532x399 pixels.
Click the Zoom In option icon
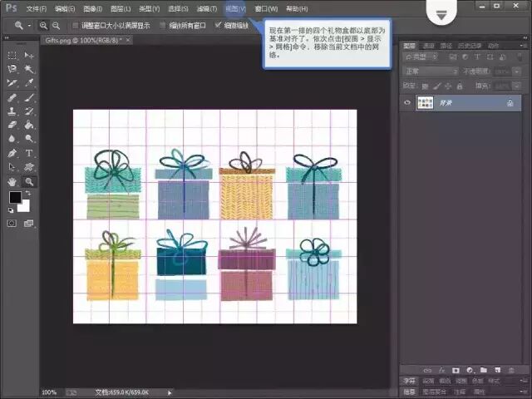click(43, 26)
